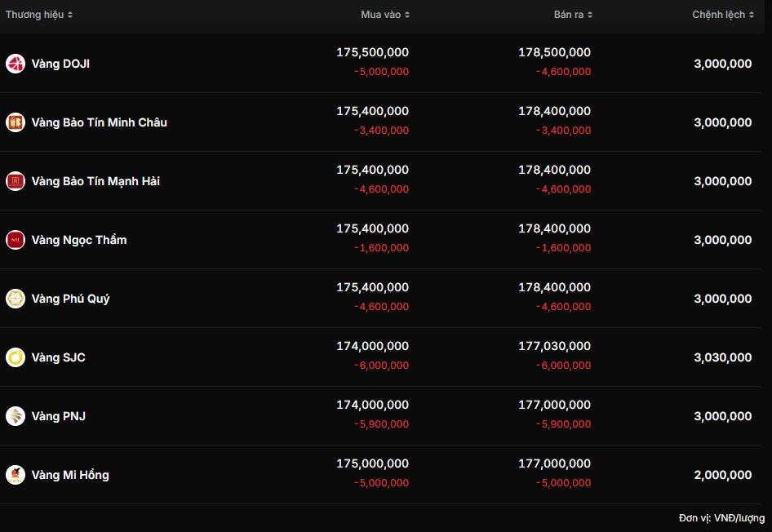Sort by Bán ra column header
This screenshot has height=532, width=772.
tap(573, 15)
